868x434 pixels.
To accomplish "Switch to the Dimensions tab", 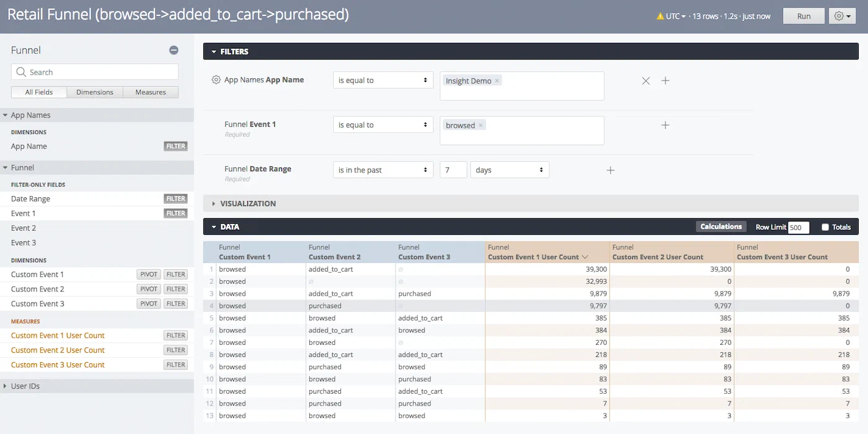I will (95, 92).
